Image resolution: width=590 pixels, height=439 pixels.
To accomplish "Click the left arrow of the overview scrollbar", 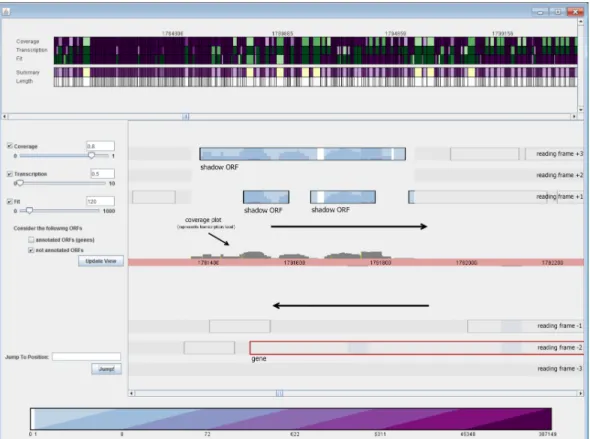I will point(5,117).
